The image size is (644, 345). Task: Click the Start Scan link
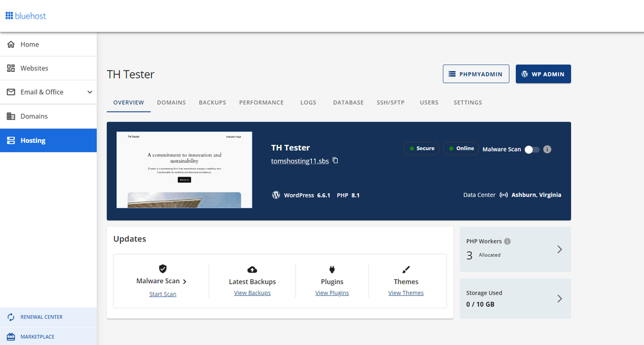pyautogui.click(x=163, y=294)
